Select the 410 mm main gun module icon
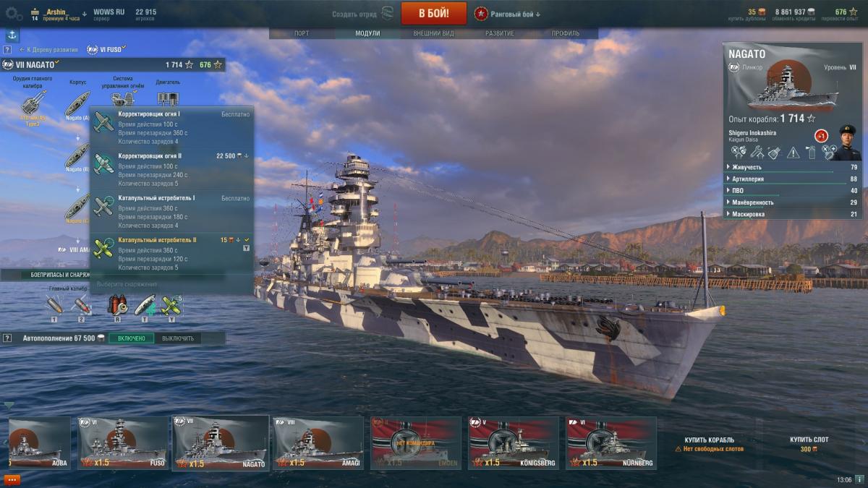The image size is (868, 488). [x=33, y=102]
